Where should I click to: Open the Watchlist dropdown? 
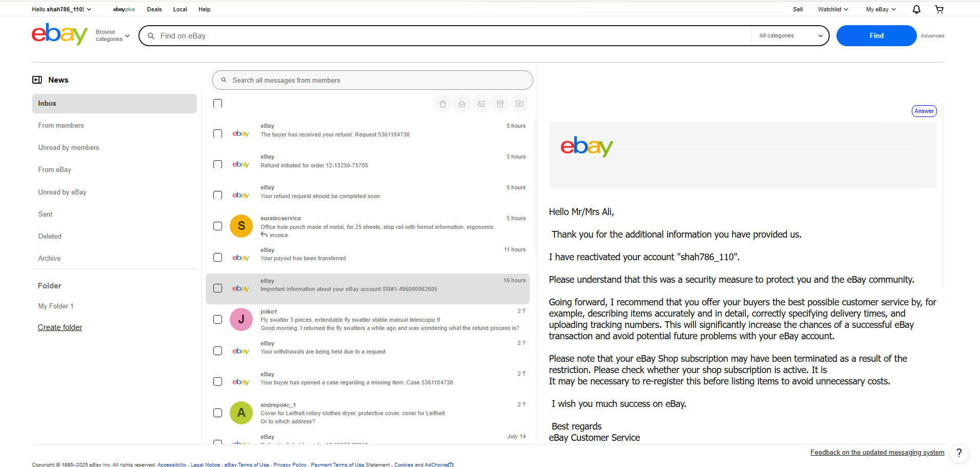point(833,9)
